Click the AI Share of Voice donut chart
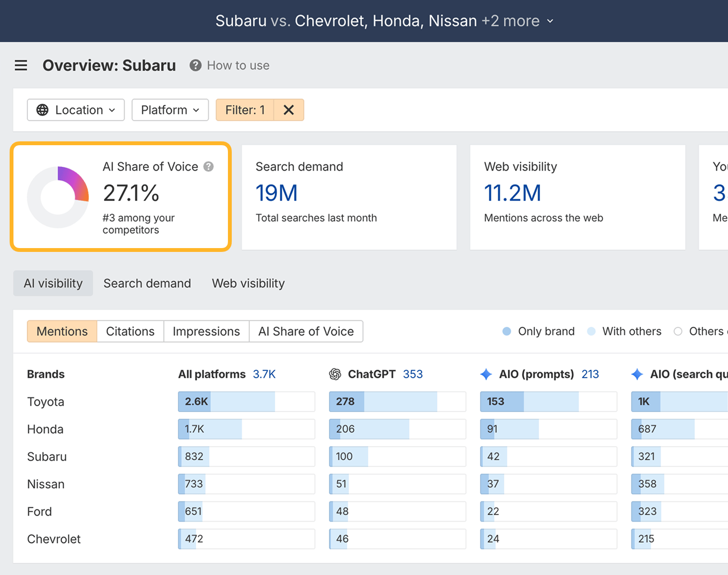This screenshot has height=575, width=728. (58, 197)
